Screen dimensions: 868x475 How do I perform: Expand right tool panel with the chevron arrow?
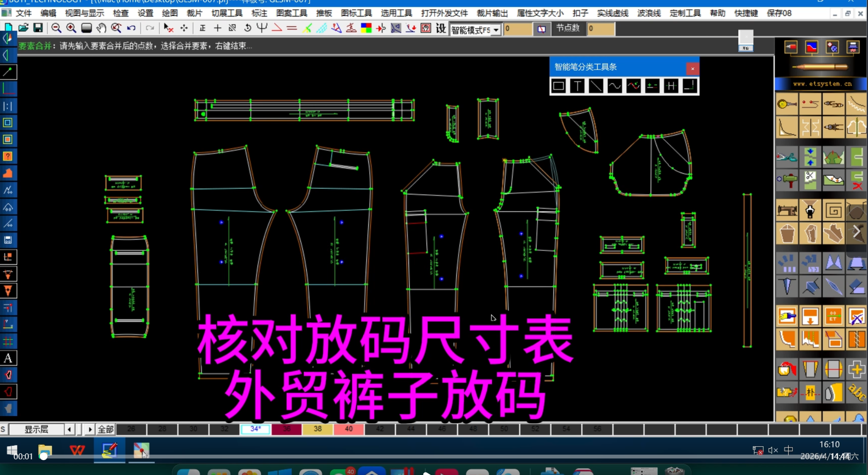pyautogui.click(x=857, y=232)
